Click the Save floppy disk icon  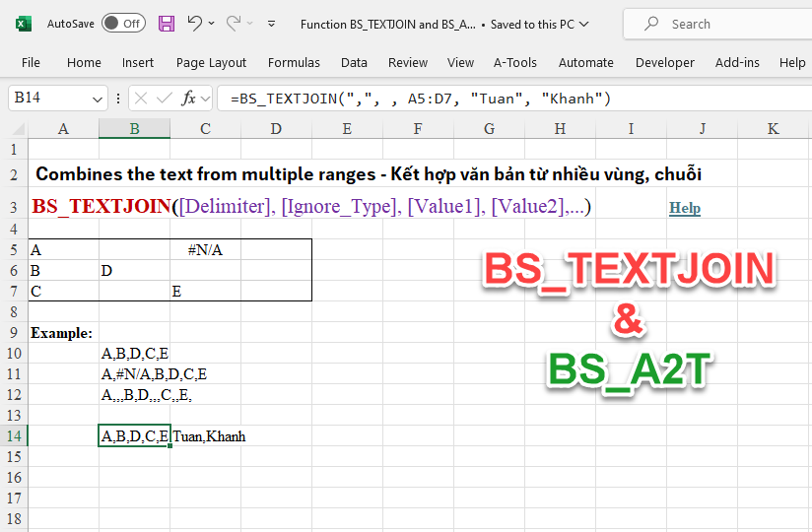pos(167,23)
